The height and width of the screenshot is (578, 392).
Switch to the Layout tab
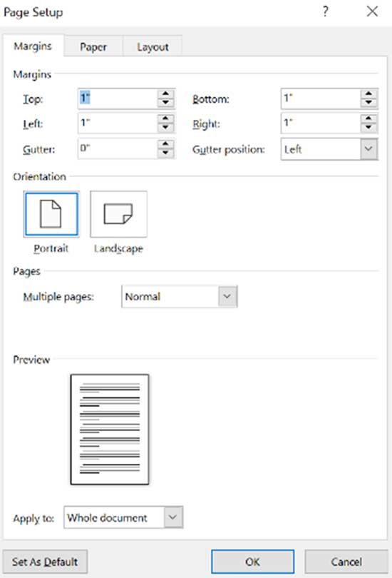tap(153, 47)
